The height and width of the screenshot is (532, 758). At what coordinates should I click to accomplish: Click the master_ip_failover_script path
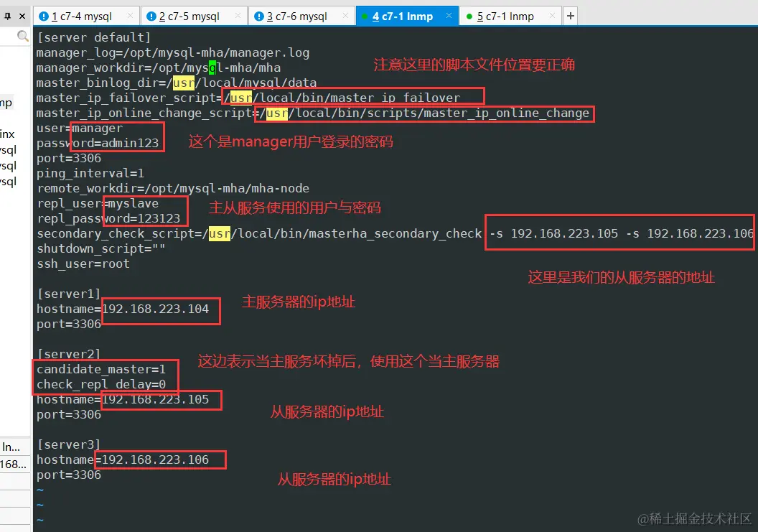click(342, 98)
